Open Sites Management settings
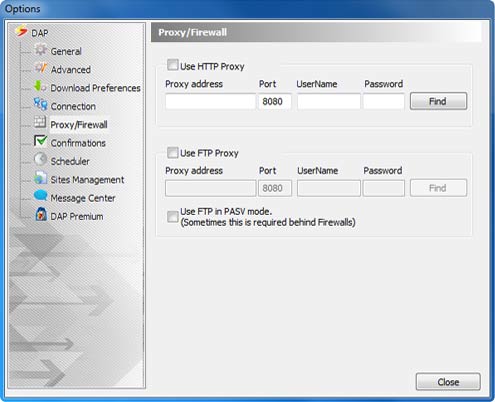The image size is (495, 402). click(x=87, y=180)
